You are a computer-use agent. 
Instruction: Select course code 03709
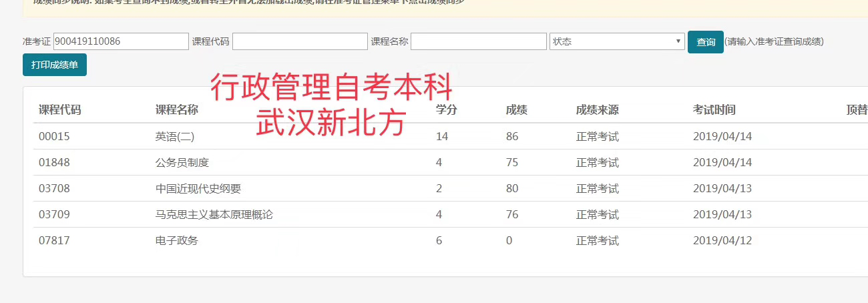point(54,214)
